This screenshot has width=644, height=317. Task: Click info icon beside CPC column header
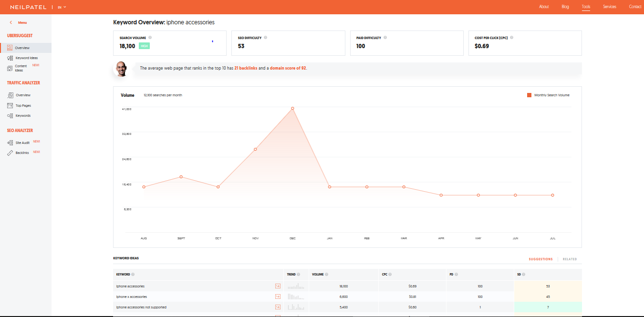point(390,274)
